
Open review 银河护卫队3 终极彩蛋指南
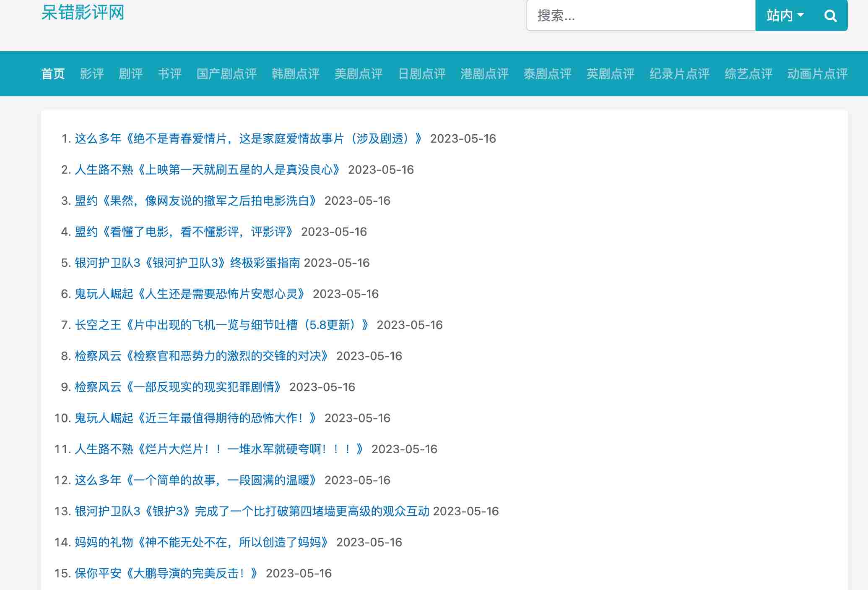tap(187, 263)
